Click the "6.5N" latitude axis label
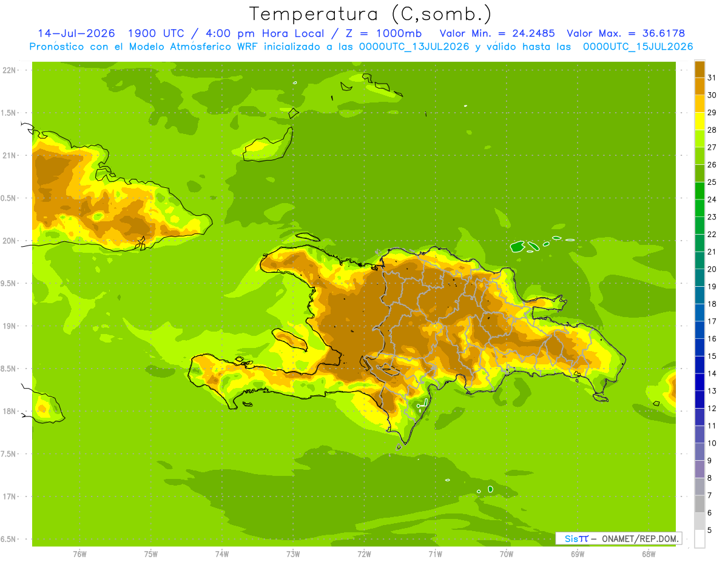This screenshot has height=562, width=728. coord(9,540)
